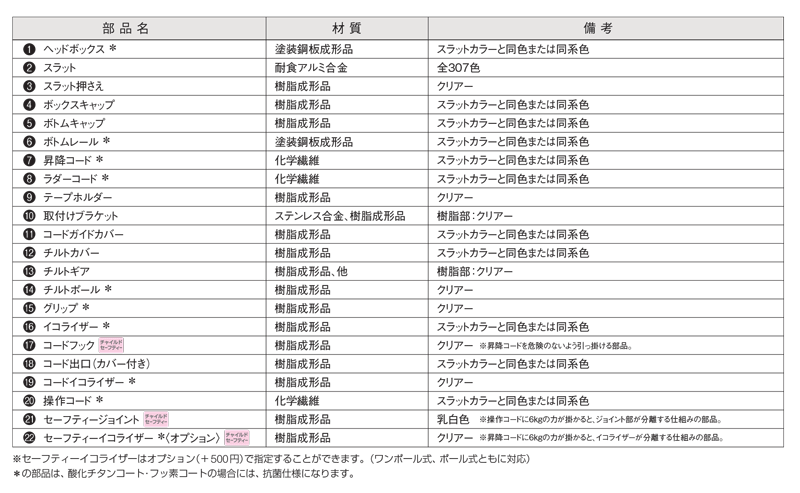Click the part name ラダーコード
The height and width of the screenshot is (493, 800).
tap(70, 179)
